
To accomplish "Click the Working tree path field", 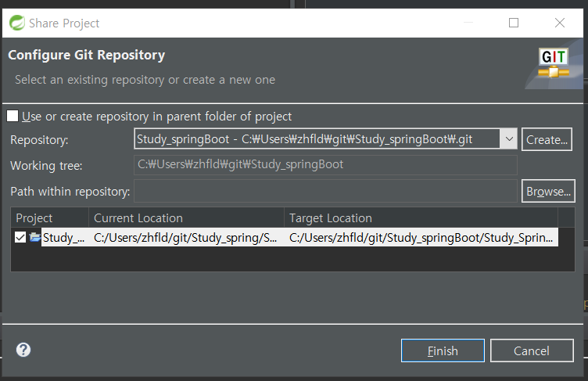I will point(325,165).
